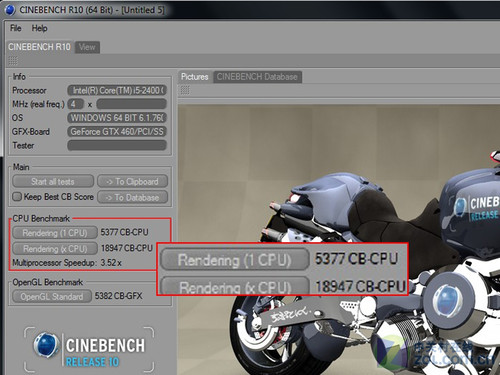Select the CINEBENCH R10 tab
The height and width of the screenshot is (375, 500).
(x=39, y=47)
